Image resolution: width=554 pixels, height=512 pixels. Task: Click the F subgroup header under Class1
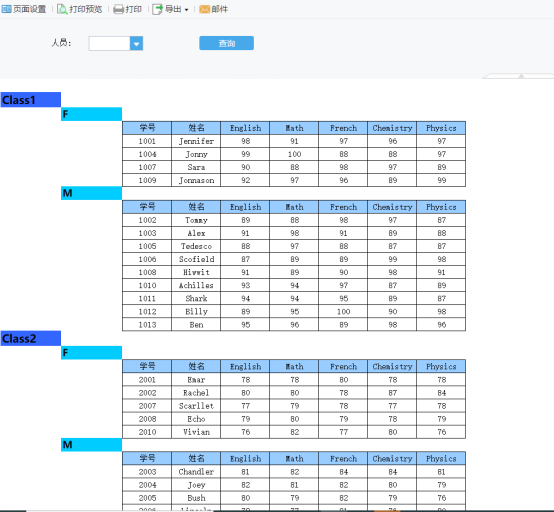pos(92,114)
